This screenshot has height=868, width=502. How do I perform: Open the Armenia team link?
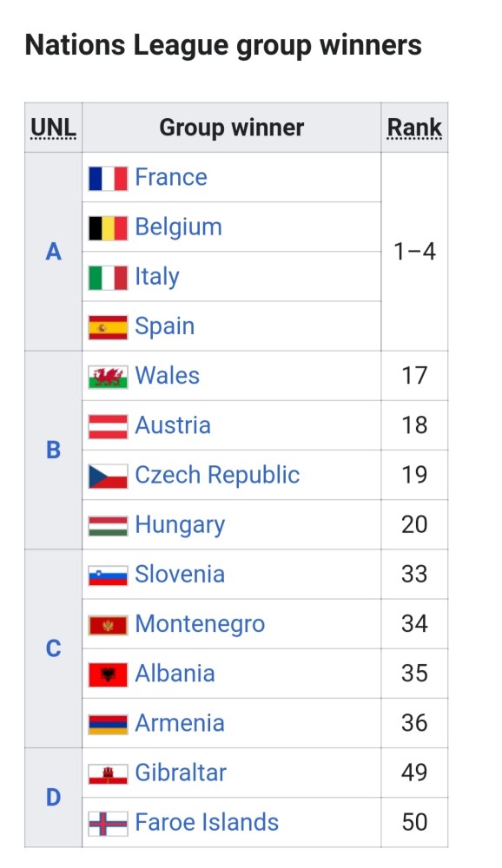(x=180, y=723)
